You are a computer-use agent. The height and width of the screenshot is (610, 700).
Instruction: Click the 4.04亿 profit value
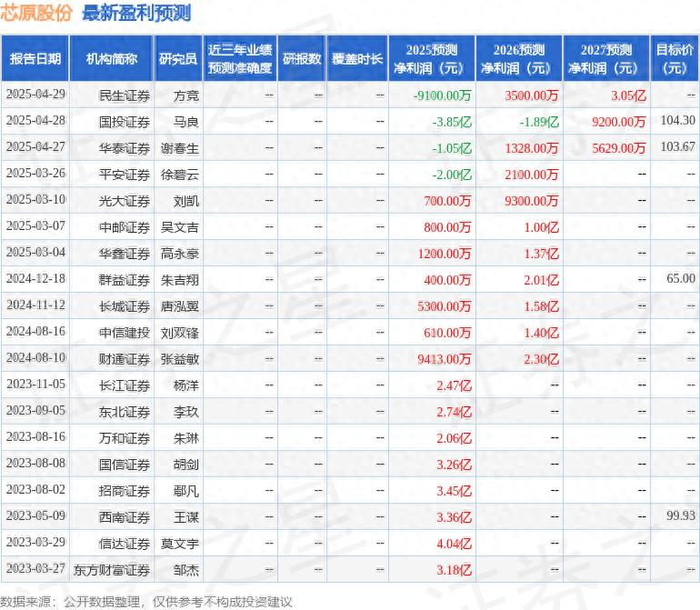(454, 544)
